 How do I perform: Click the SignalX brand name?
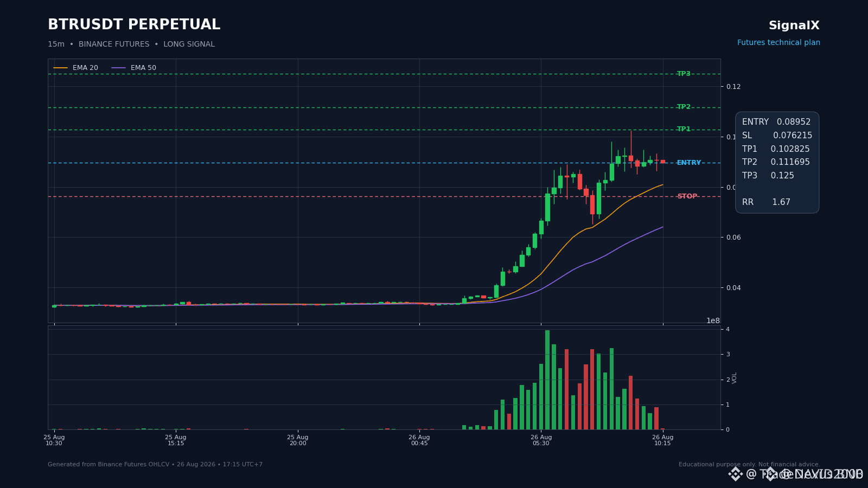click(794, 25)
